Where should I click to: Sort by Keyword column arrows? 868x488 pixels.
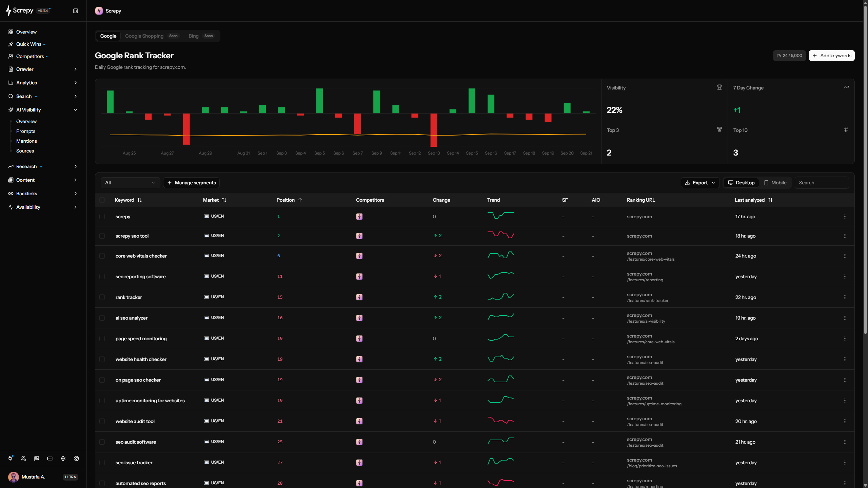pyautogui.click(x=140, y=200)
